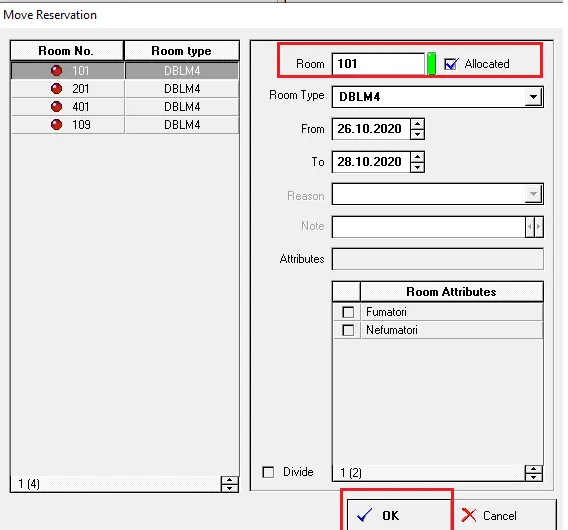Select room number 101 in the list
Image resolution: width=568 pixels, height=530 pixels.
67,70
